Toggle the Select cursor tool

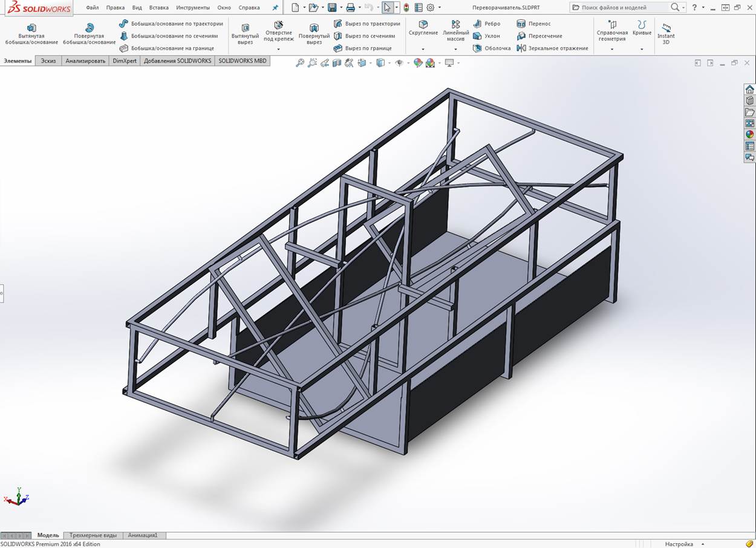click(x=387, y=8)
